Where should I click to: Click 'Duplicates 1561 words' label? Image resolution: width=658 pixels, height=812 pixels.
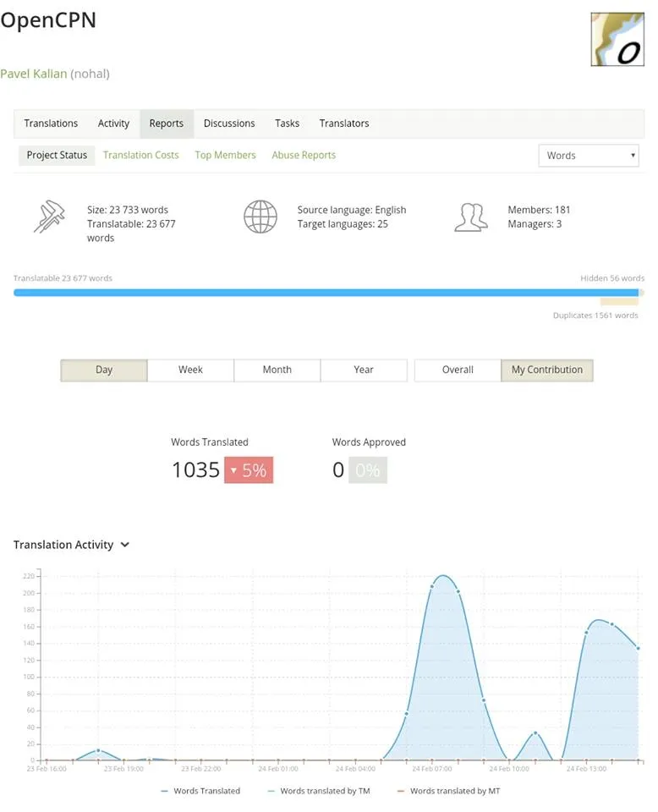(595, 315)
